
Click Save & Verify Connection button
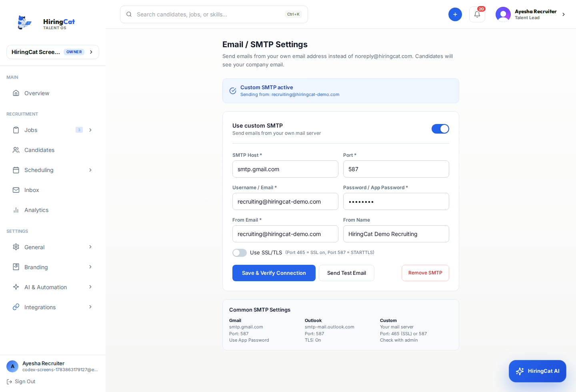pos(274,273)
